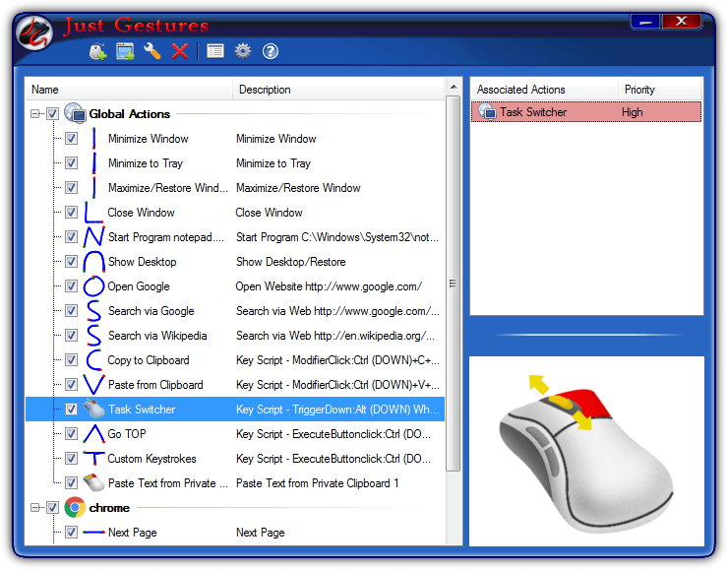Image resolution: width=728 pixels, height=569 pixels.
Task: Click the High priority value
Action: pyautogui.click(x=633, y=112)
